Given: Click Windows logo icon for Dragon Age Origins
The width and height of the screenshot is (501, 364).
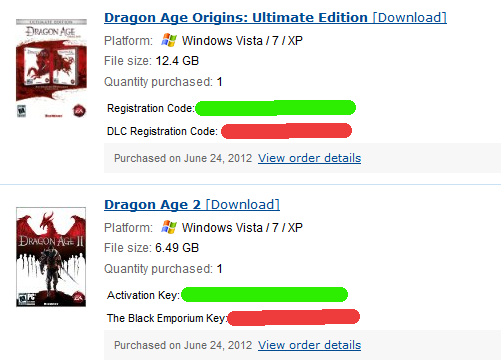Looking at the screenshot, I should (x=169, y=40).
